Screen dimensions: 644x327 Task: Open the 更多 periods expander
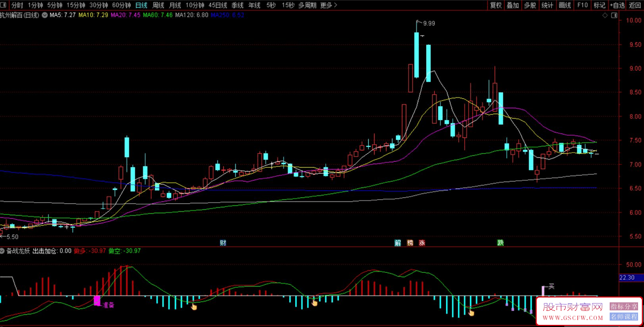point(328,5)
